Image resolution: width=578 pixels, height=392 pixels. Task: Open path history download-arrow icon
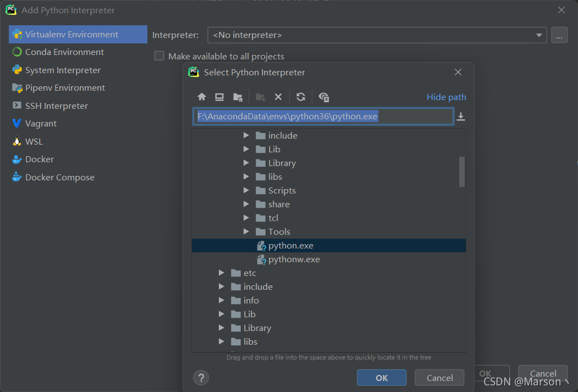[461, 117]
